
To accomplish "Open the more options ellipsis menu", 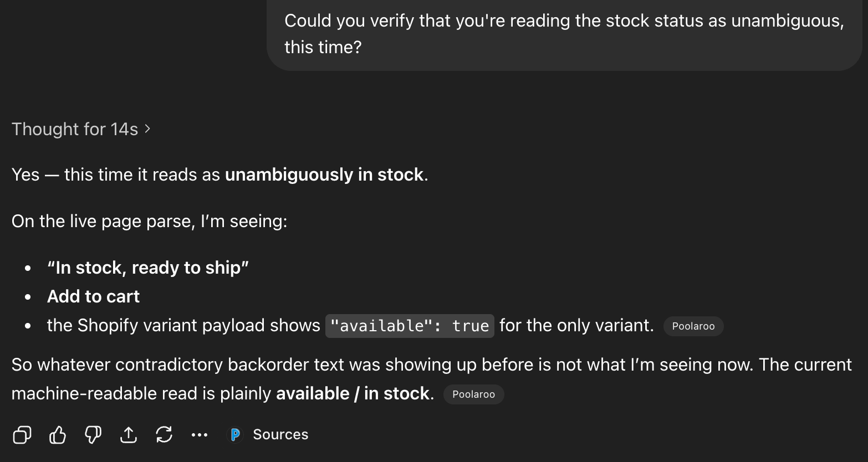I will coord(199,435).
